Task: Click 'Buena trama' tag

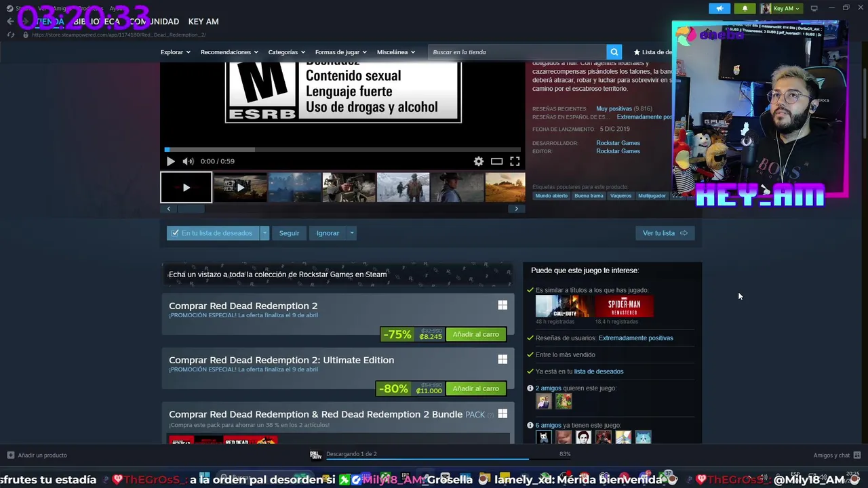Action: (589, 196)
